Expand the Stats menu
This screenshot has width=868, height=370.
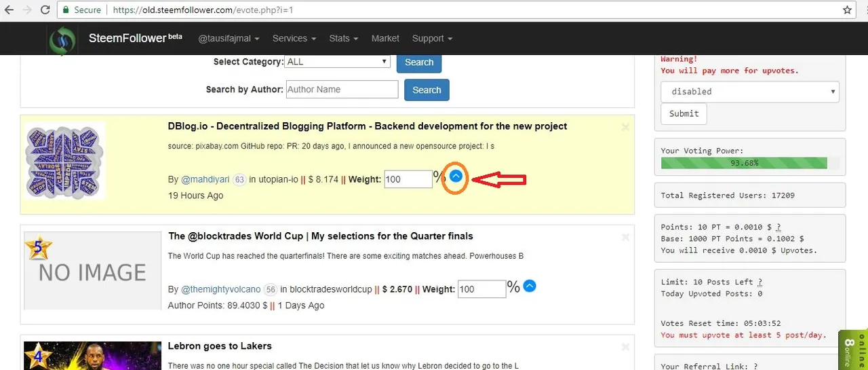coord(344,39)
